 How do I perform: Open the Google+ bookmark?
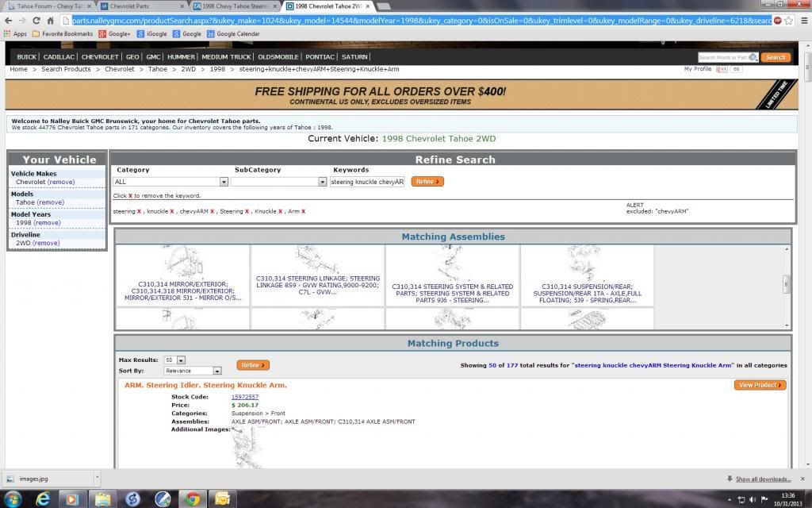click(114, 33)
